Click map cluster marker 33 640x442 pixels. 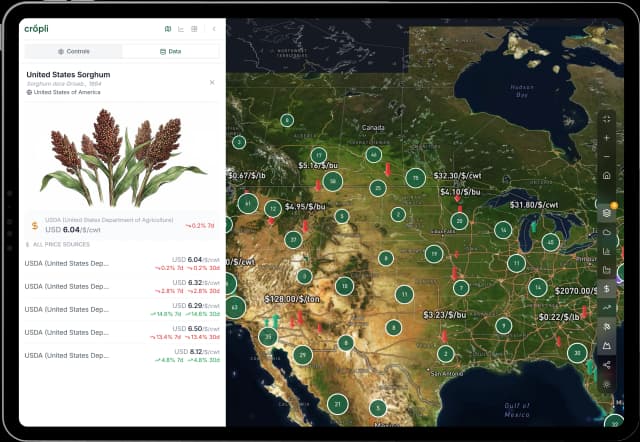(577, 353)
